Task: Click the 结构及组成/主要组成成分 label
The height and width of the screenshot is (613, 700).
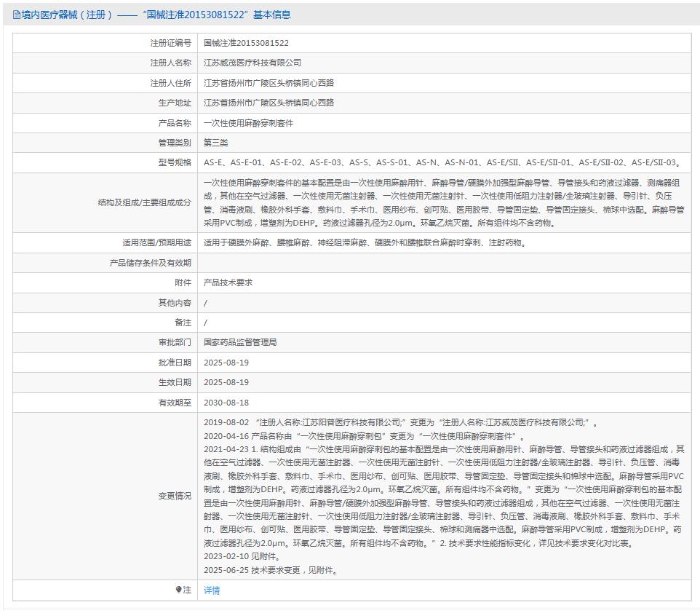Action: point(144,203)
